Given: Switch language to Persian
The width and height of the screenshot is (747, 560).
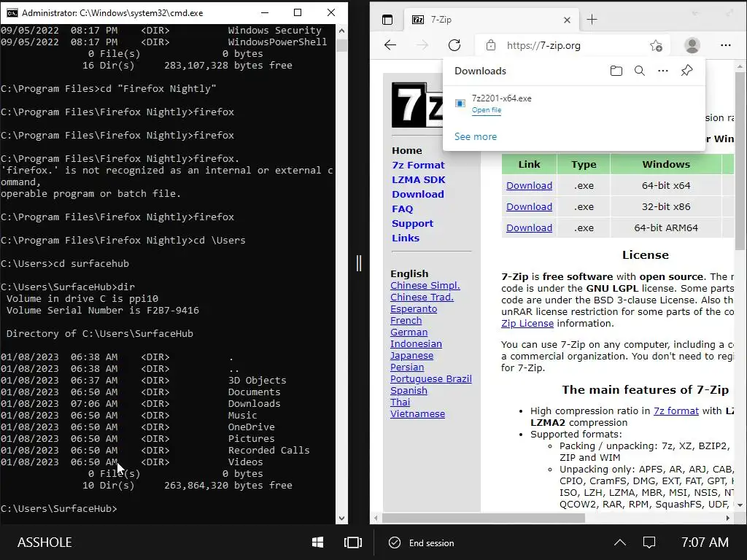Looking at the screenshot, I should [x=407, y=367].
